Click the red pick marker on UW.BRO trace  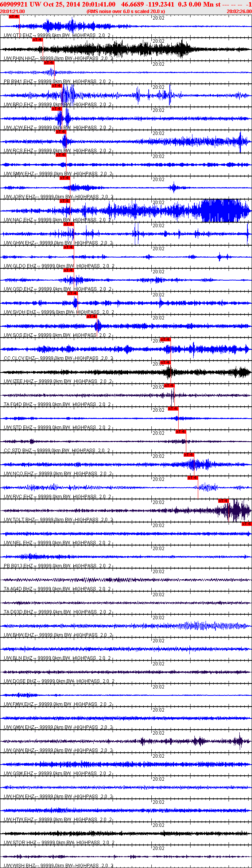57,86
